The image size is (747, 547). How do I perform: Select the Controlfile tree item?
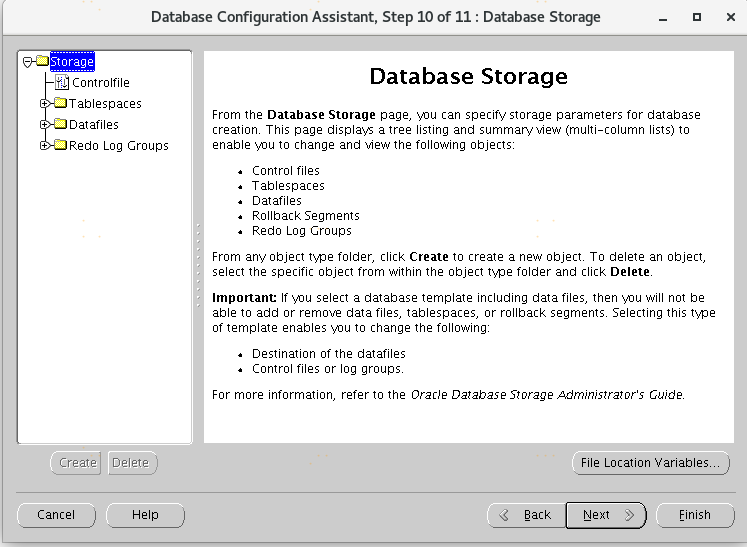100,83
